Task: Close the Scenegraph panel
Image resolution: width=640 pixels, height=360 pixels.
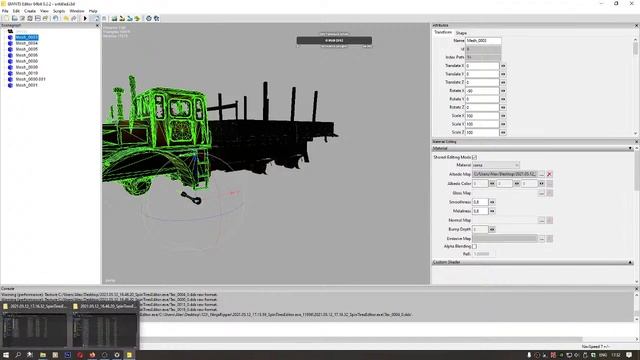Action: 97,25
